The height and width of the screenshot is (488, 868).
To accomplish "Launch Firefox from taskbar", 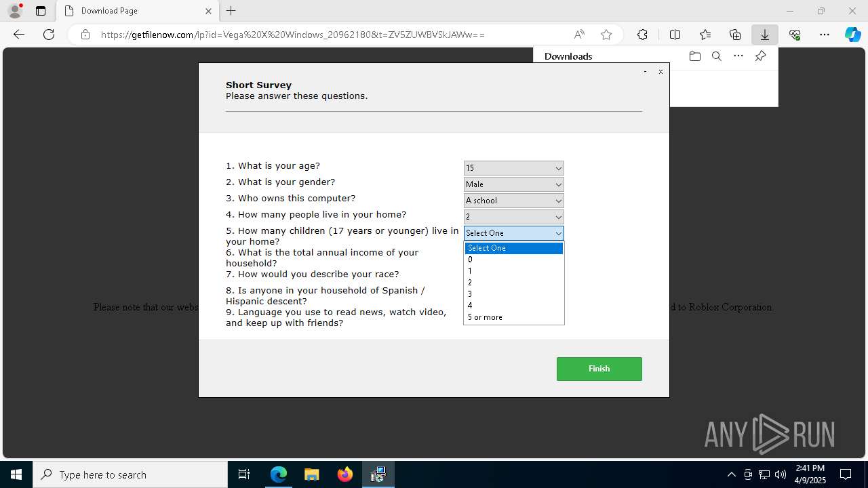I will (x=345, y=474).
